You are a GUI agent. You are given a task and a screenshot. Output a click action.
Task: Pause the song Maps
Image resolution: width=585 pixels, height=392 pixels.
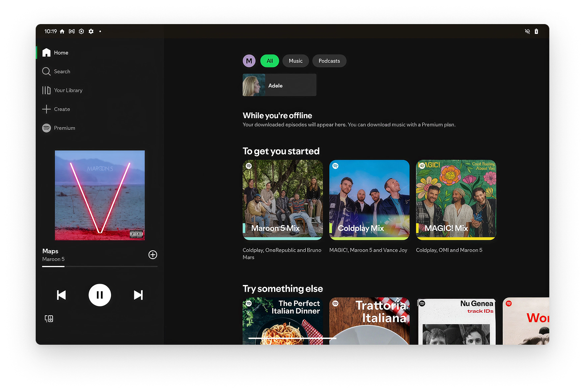point(100,295)
